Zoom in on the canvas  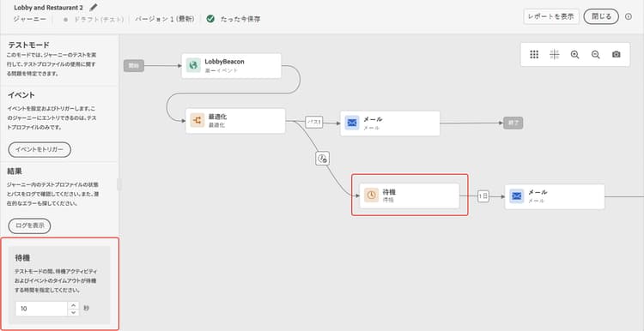tap(575, 55)
